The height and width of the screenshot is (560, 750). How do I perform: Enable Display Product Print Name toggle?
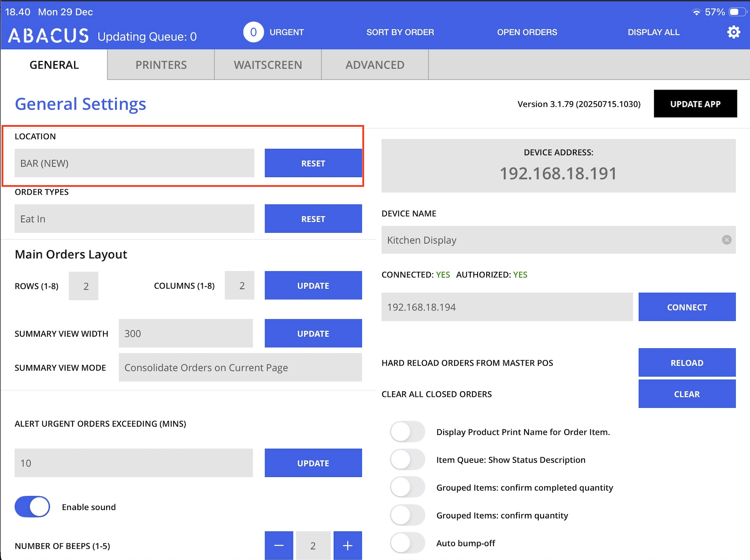pos(407,431)
